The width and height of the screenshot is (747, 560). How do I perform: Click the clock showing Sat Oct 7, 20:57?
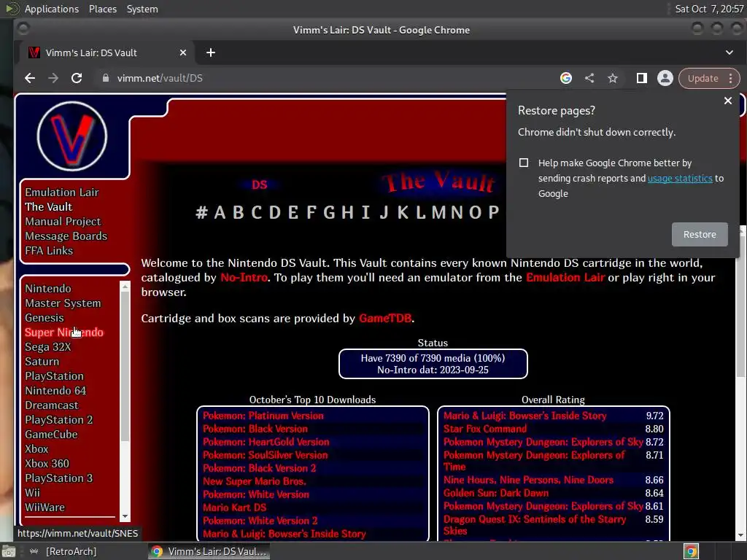[x=709, y=9]
